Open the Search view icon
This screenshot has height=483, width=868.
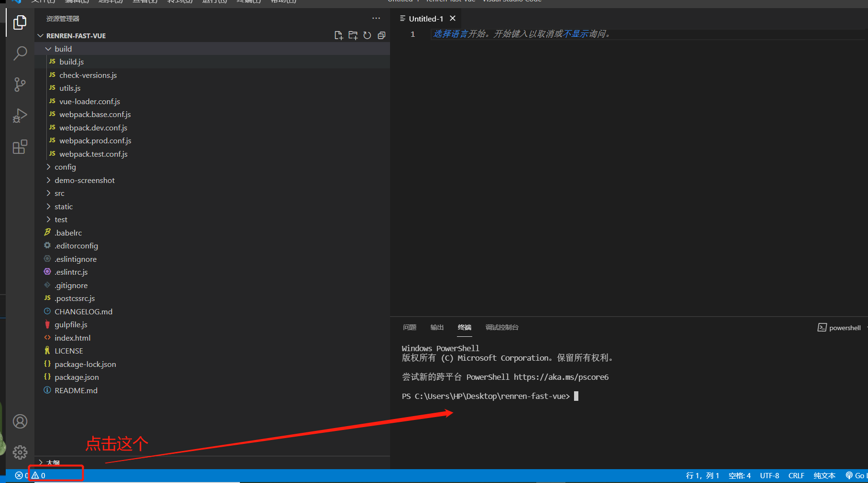(x=20, y=53)
